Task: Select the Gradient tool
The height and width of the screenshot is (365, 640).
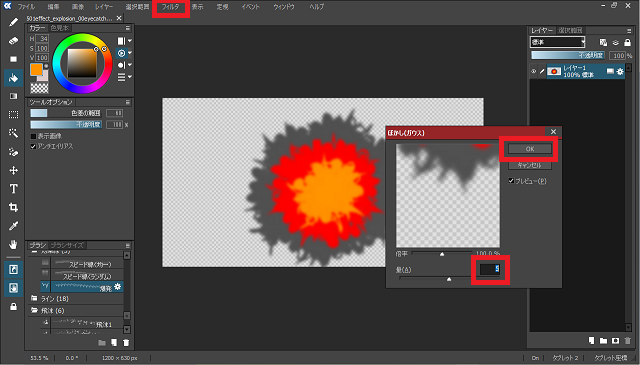Action: pos(13,96)
